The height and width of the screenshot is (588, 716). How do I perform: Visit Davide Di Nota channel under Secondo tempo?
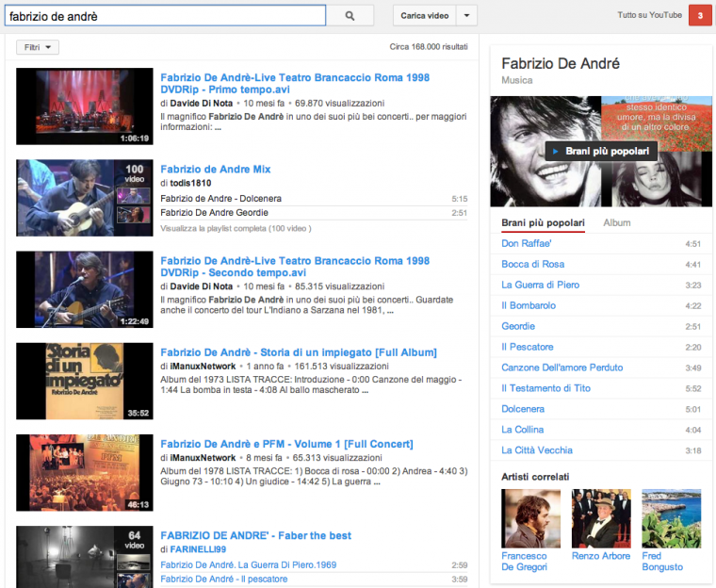[x=202, y=286]
